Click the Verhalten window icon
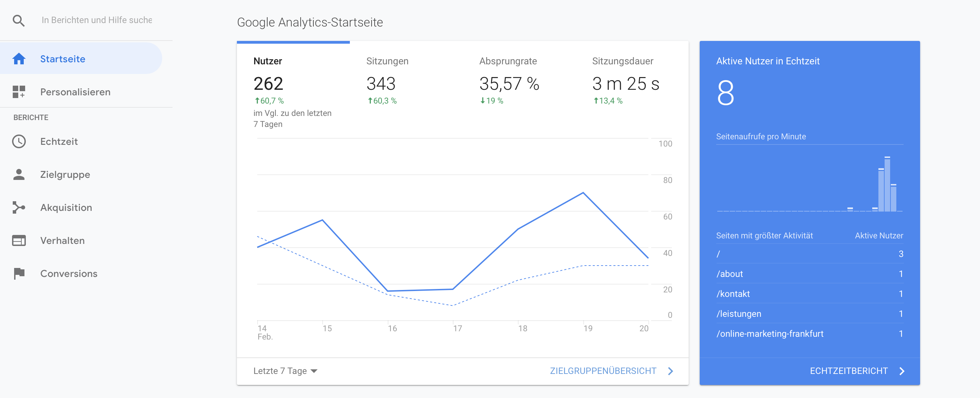 19,241
